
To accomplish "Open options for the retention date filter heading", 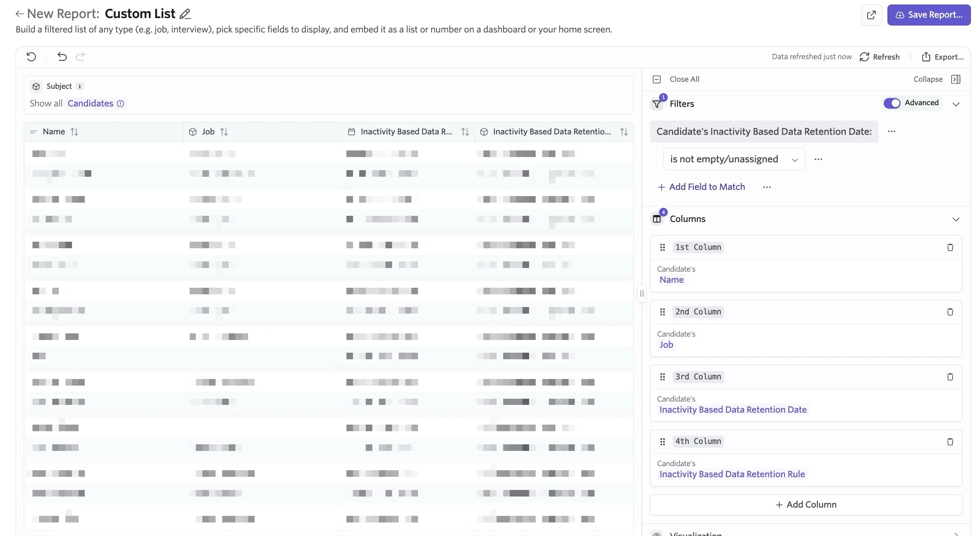I will 891,132.
